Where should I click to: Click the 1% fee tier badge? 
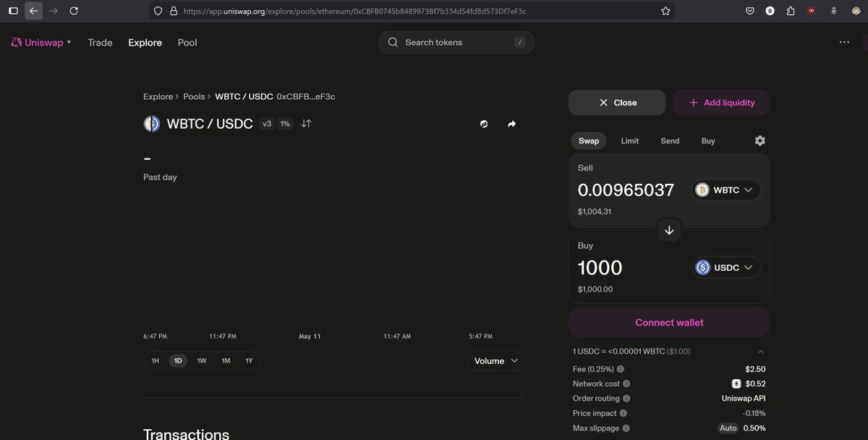pyautogui.click(x=285, y=124)
